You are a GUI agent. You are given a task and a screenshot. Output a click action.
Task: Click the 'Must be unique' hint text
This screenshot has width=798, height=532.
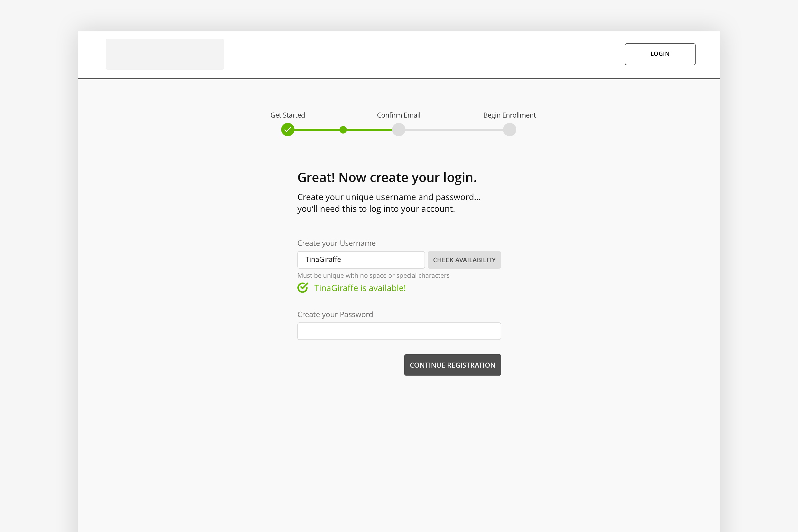pos(373,276)
